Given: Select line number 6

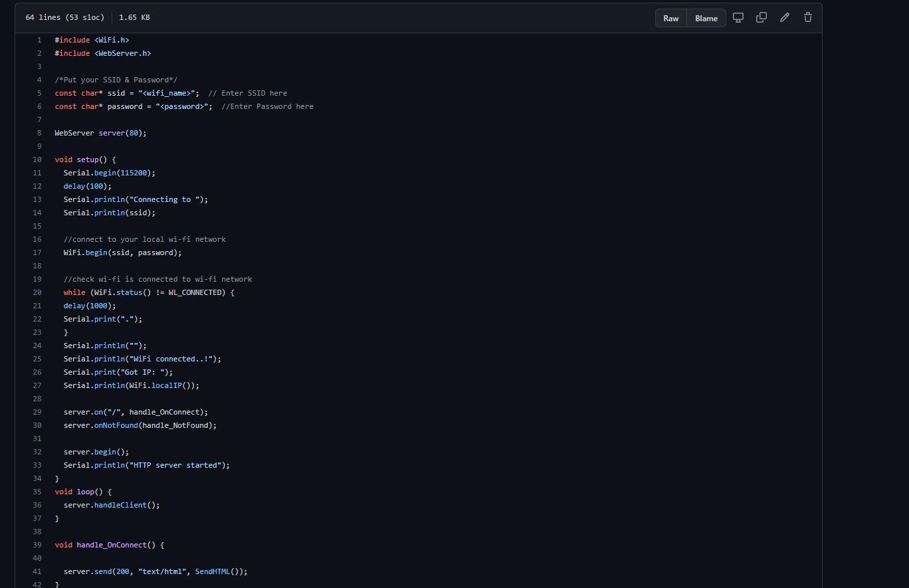Looking at the screenshot, I should click(x=39, y=106).
